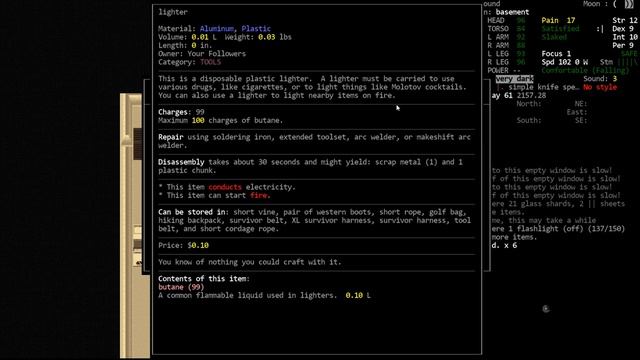
Task: Click the 'Spd 102' speed readout
Action: [x=556, y=62]
